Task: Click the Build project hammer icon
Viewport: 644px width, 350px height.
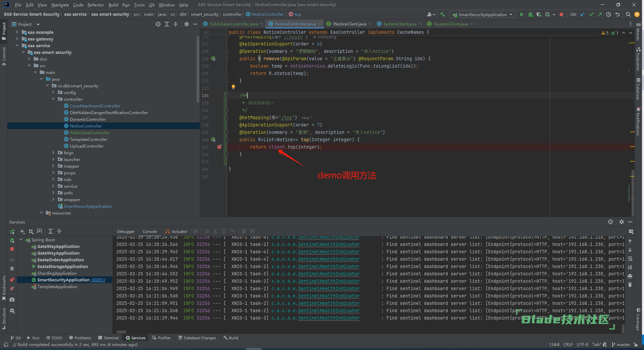Action: pos(442,14)
